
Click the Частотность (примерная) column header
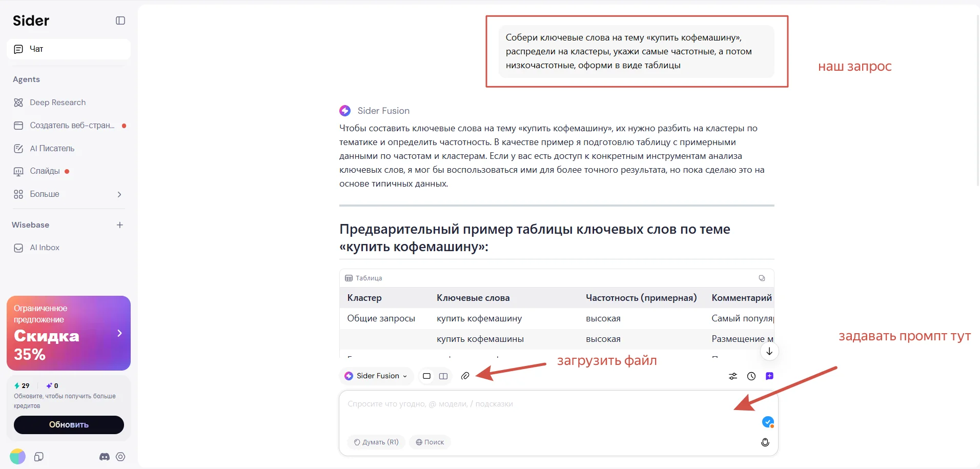pos(641,298)
